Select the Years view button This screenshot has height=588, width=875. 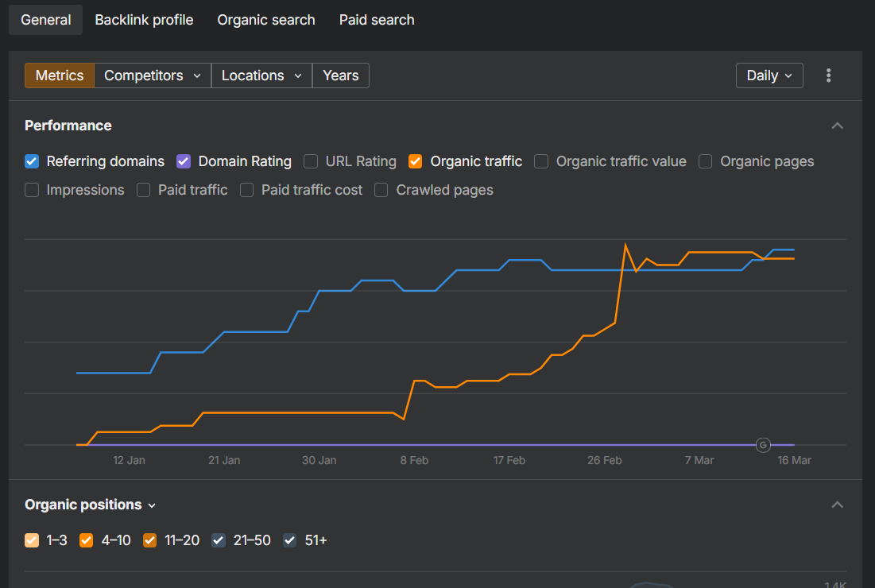tap(340, 75)
